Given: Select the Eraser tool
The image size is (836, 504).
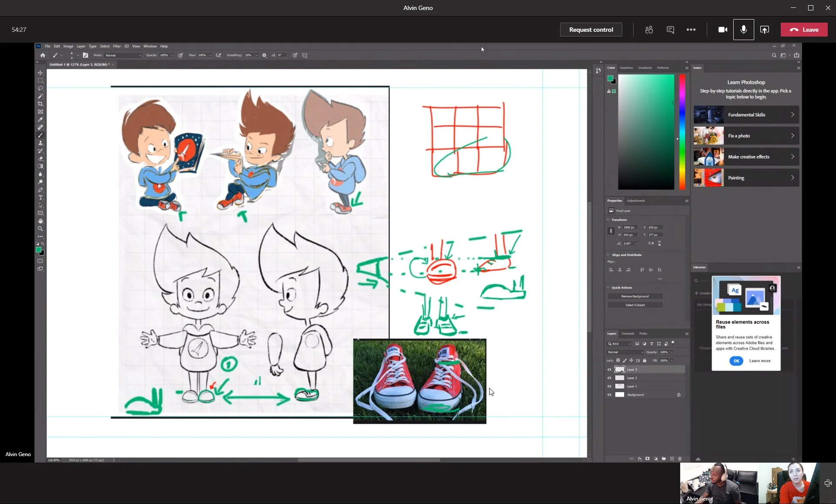Looking at the screenshot, I should pyautogui.click(x=40, y=158).
